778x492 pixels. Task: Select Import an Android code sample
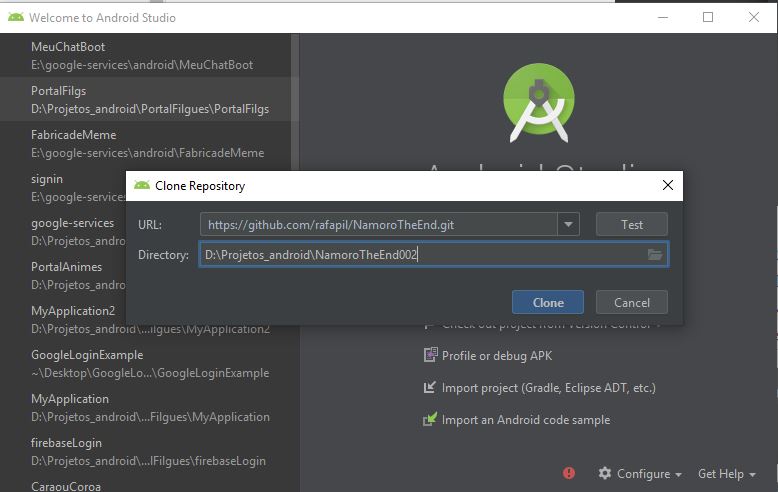point(526,420)
